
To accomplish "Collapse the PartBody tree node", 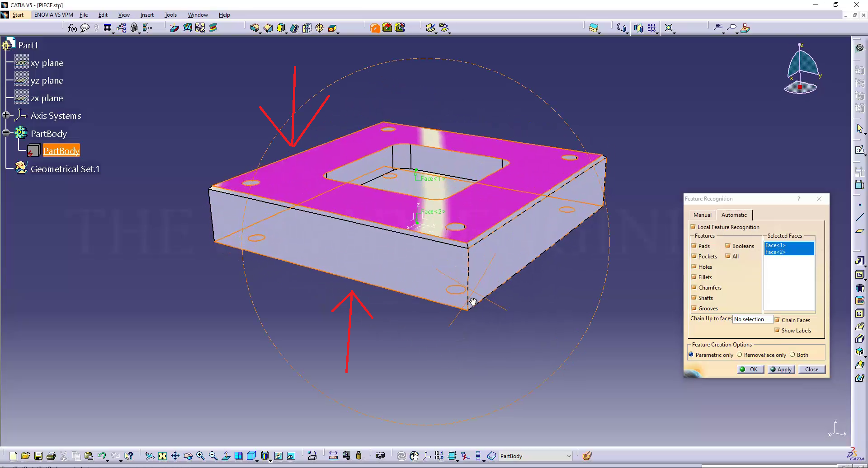I will coord(6,133).
